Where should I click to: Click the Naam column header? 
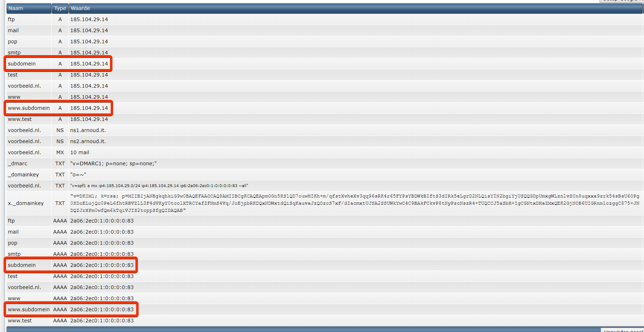coord(16,8)
